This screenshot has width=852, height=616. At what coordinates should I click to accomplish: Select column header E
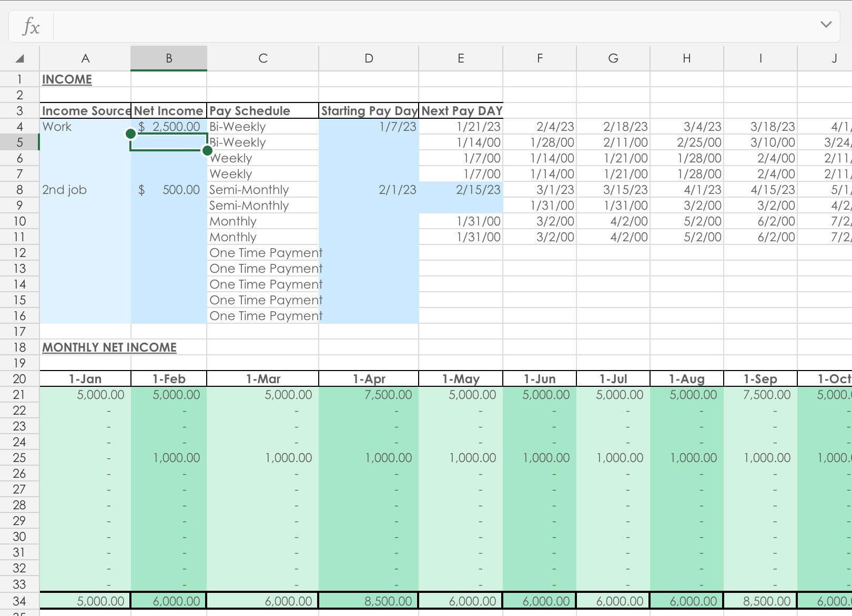pyautogui.click(x=460, y=58)
